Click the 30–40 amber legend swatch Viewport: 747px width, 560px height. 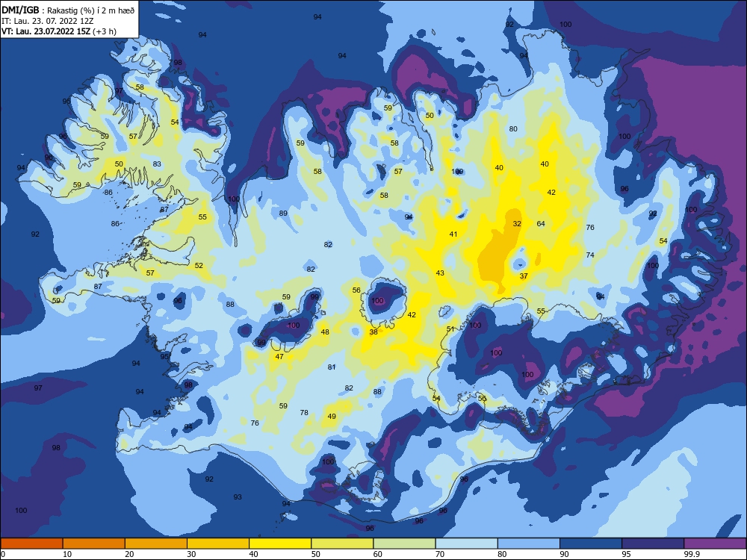[218, 544]
